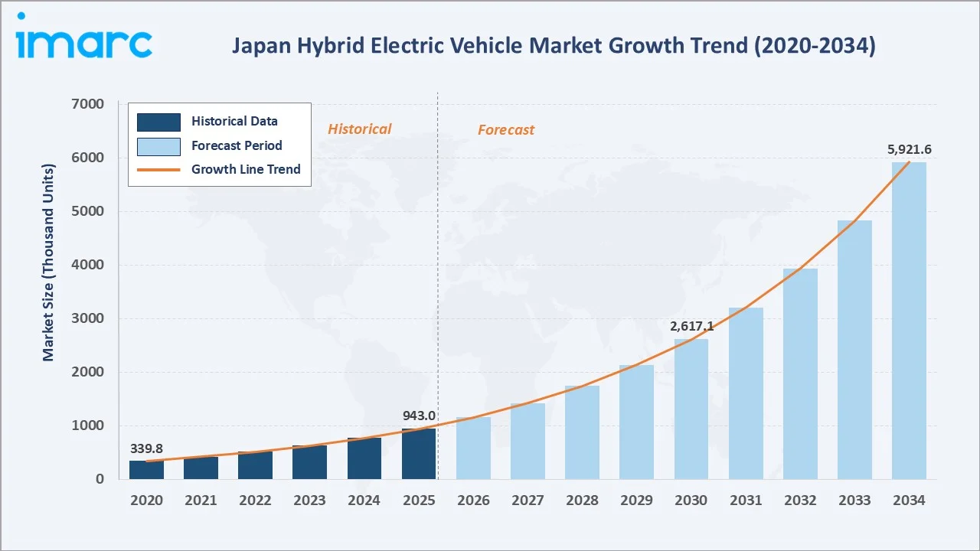
Task: Click the 4000 y-axis label
Action: (89, 265)
